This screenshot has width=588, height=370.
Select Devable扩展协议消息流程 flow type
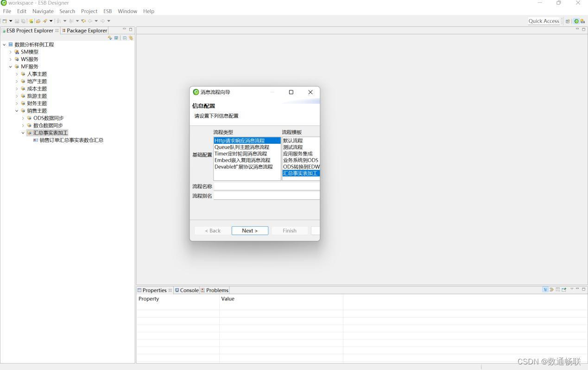[244, 166]
